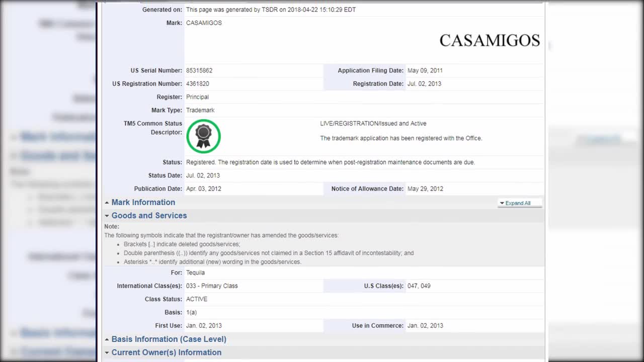Click Use in Commerce date Jan. 02, 2013
The width and height of the screenshot is (644, 362).
pyautogui.click(x=425, y=325)
